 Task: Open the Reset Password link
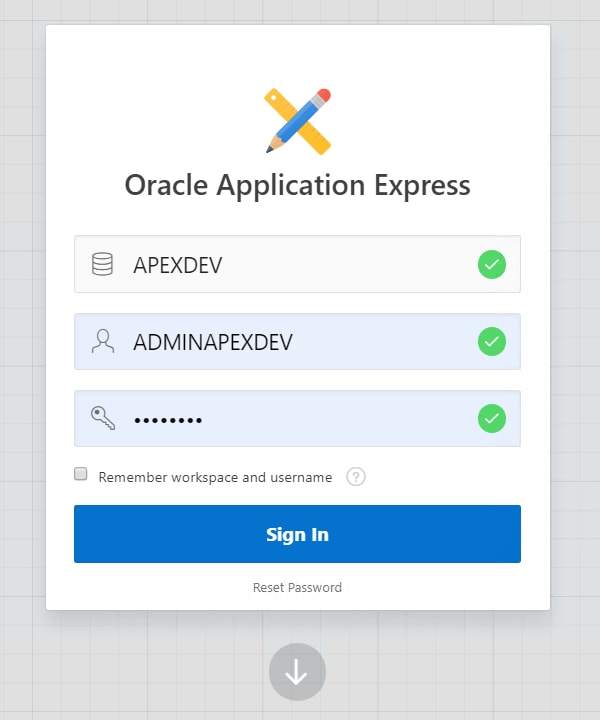[x=297, y=588]
